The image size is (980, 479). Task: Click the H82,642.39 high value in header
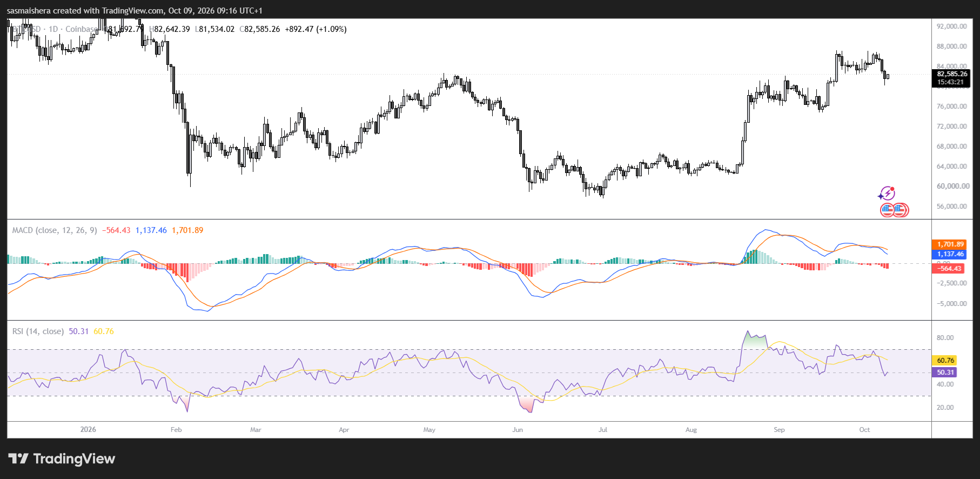tap(170, 29)
